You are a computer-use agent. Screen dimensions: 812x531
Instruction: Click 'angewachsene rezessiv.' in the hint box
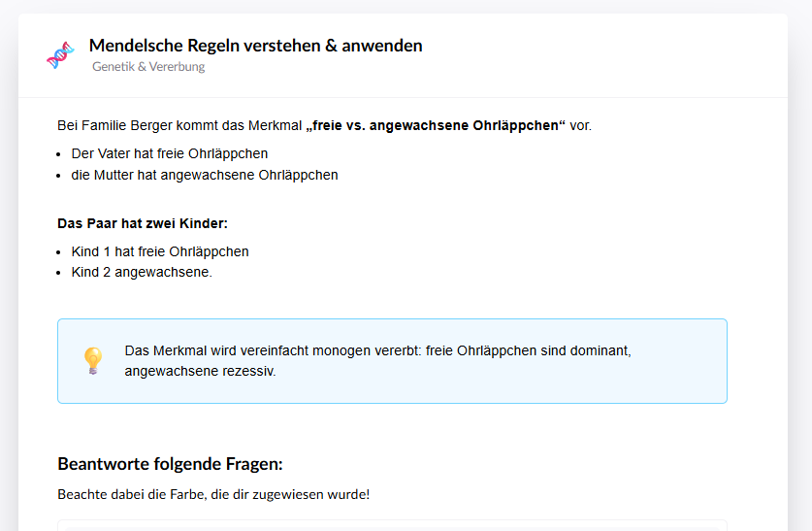coord(200,371)
